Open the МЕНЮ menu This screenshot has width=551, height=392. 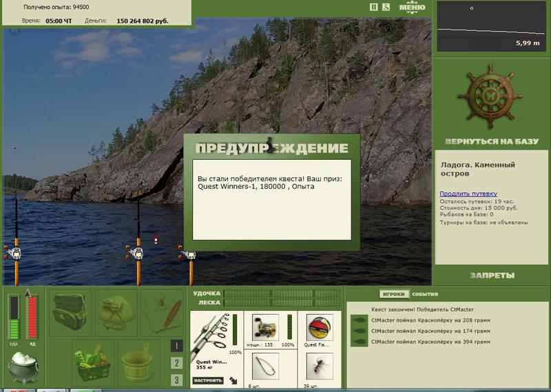tap(412, 8)
